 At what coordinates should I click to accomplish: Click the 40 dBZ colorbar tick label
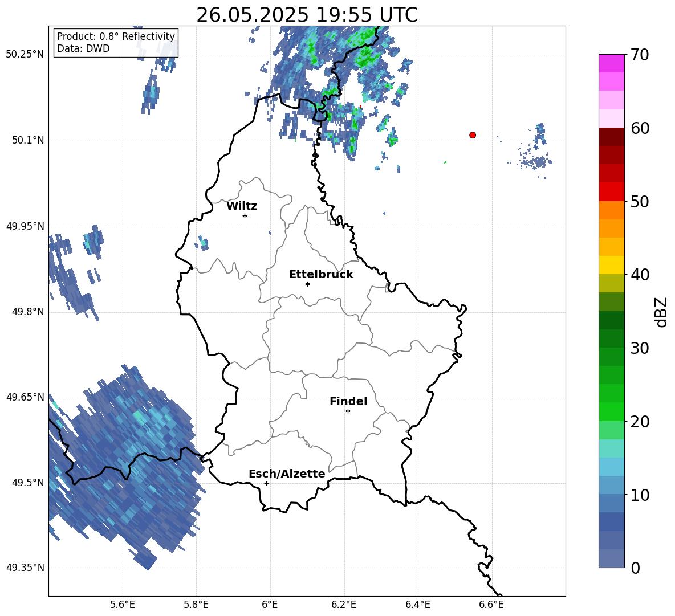pyautogui.click(x=640, y=275)
